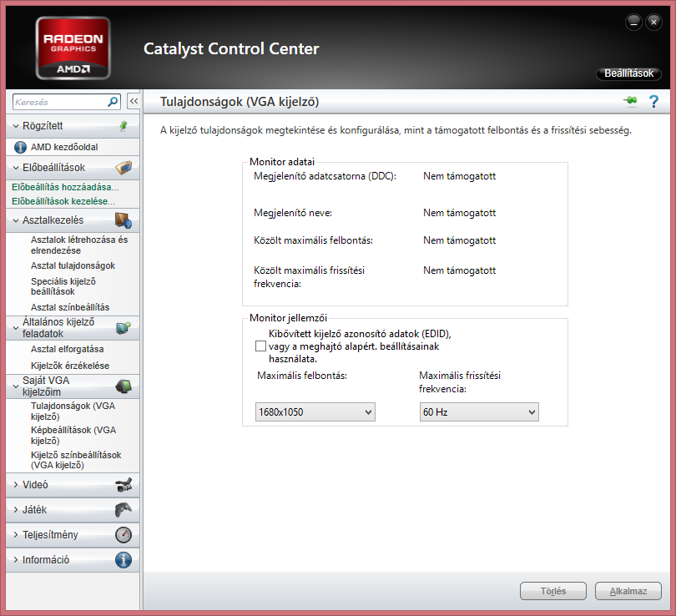Open the Maximális felbontás 1680x1050 dropdown
The width and height of the screenshot is (676, 616).
point(315,412)
